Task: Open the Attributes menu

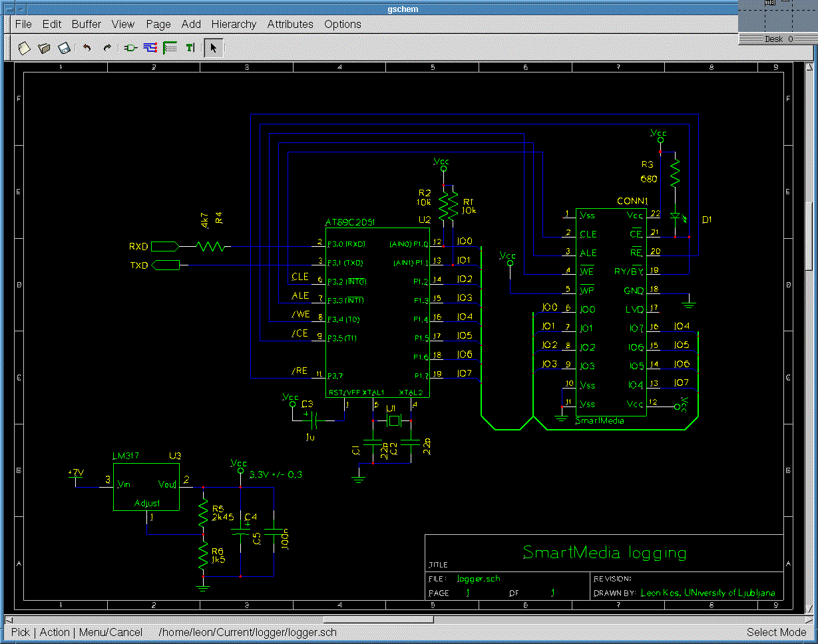Action: pyautogui.click(x=290, y=24)
